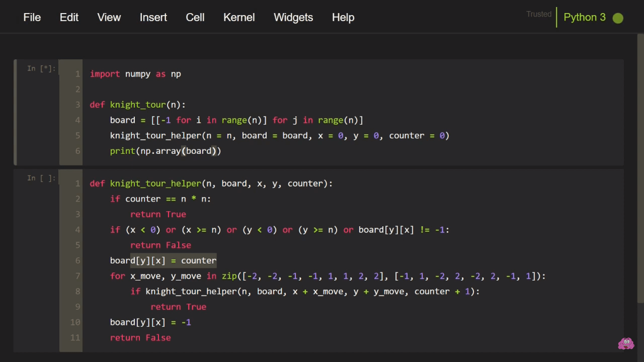This screenshot has width=644, height=362.
Task: Click the highlighted 'board[y][x] = counter' line
Action: 163,261
